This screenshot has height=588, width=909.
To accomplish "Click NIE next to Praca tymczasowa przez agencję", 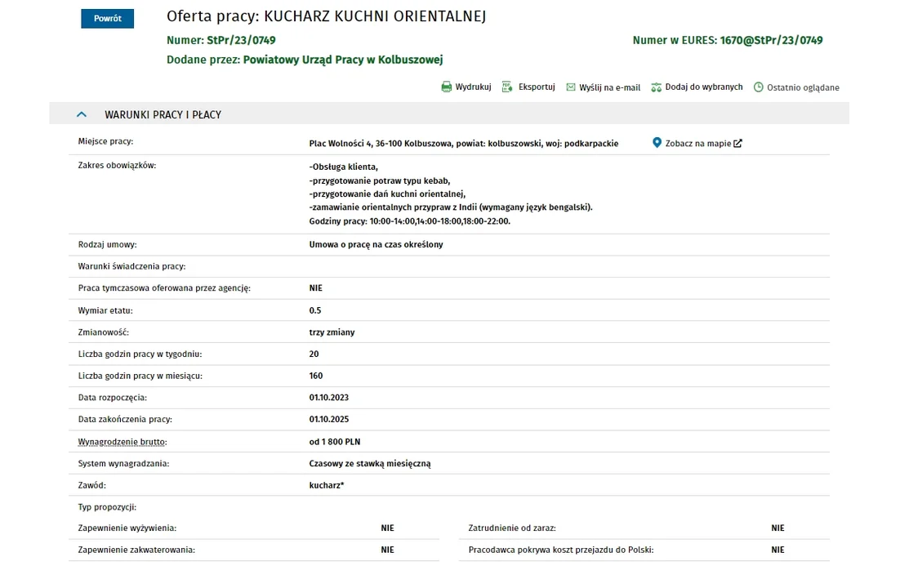I will [x=316, y=288].
